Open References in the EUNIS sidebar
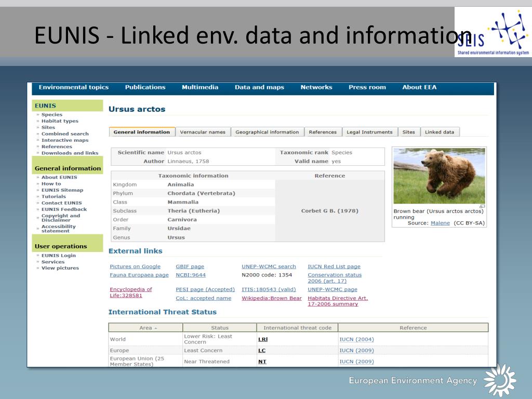Image resolution: width=532 pixels, height=399 pixels. 57,147
